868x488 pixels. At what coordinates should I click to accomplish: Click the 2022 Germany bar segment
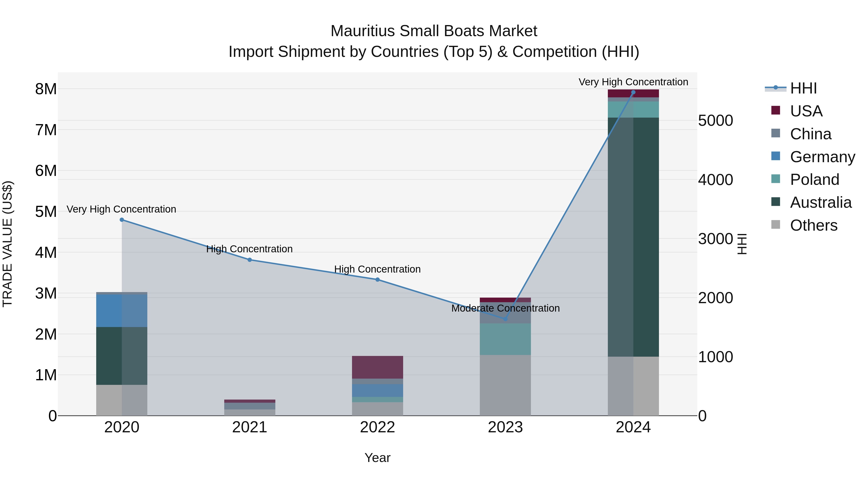pos(377,391)
